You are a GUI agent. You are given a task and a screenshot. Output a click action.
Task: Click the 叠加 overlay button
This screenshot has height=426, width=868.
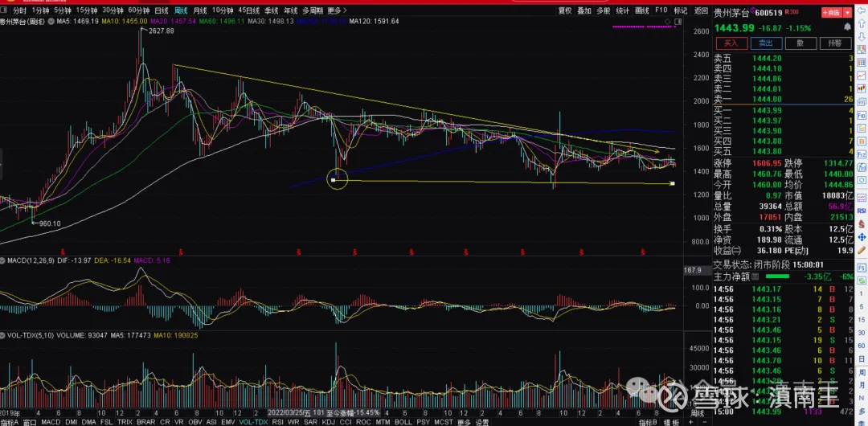[x=584, y=10]
